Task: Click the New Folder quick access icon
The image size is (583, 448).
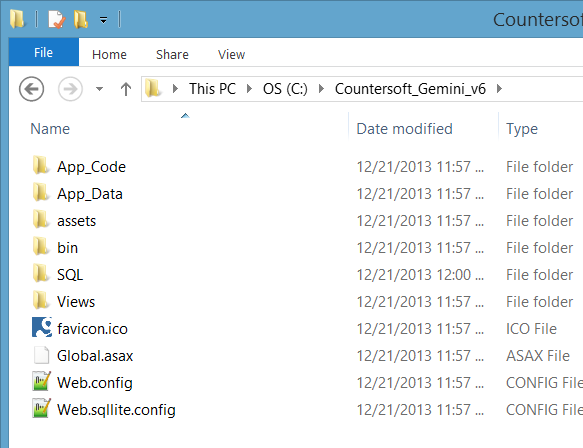Action: tap(81, 19)
